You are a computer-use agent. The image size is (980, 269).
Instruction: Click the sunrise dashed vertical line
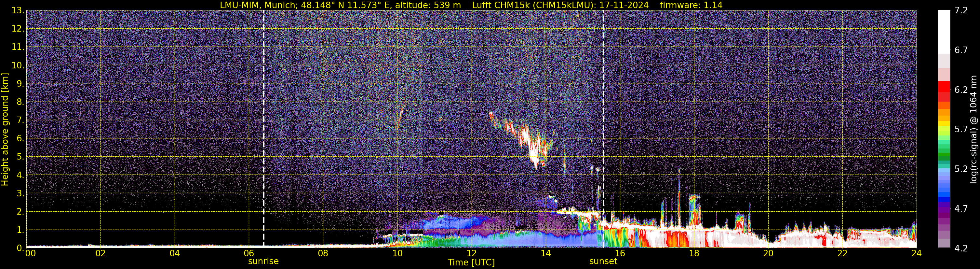pyautogui.click(x=264, y=129)
